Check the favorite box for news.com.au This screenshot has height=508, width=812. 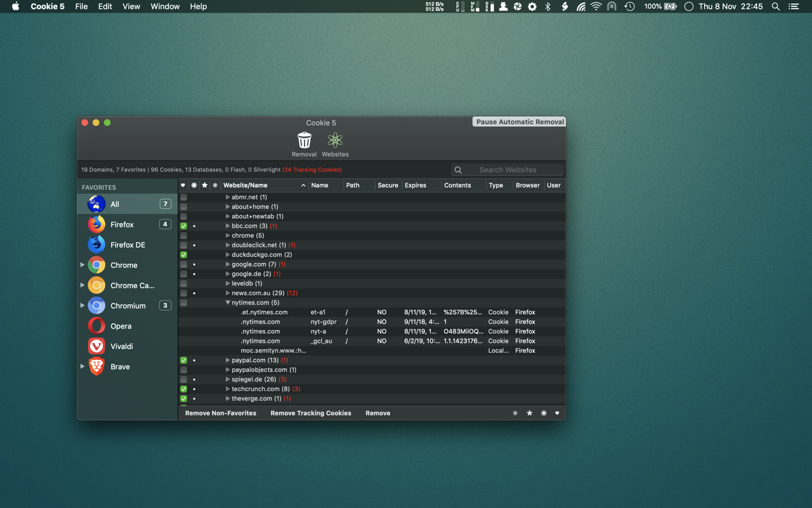point(183,293)
